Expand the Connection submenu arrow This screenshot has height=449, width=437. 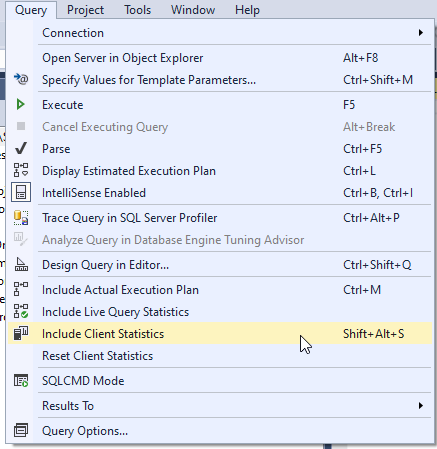[x=421, y=33]
